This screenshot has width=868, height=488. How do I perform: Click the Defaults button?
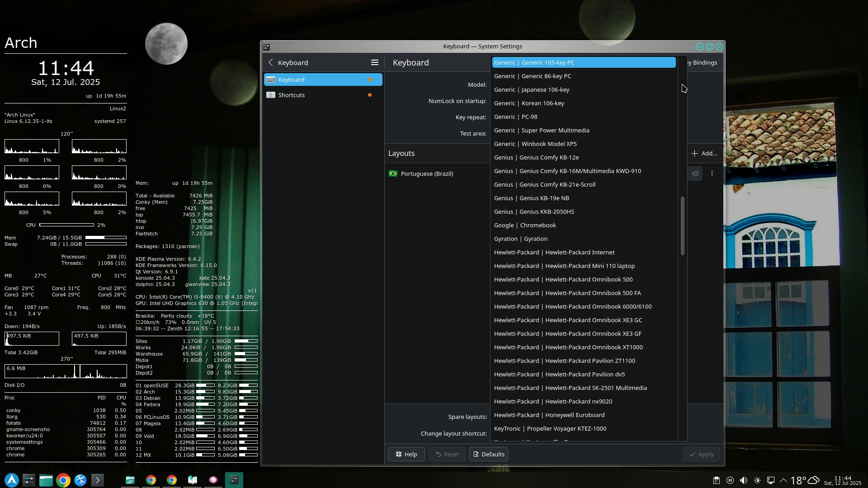click(x=488, y=454)
